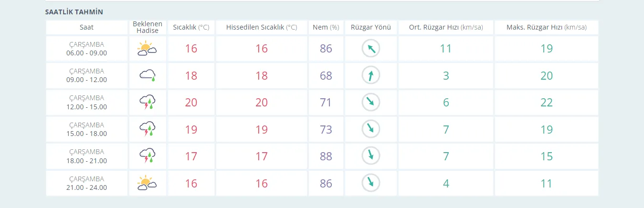Click the humidity value 88 for 18.00 - 21.00
Viewport: 644px width, 208px height.
pyautogui.click(x=326, y=156)
